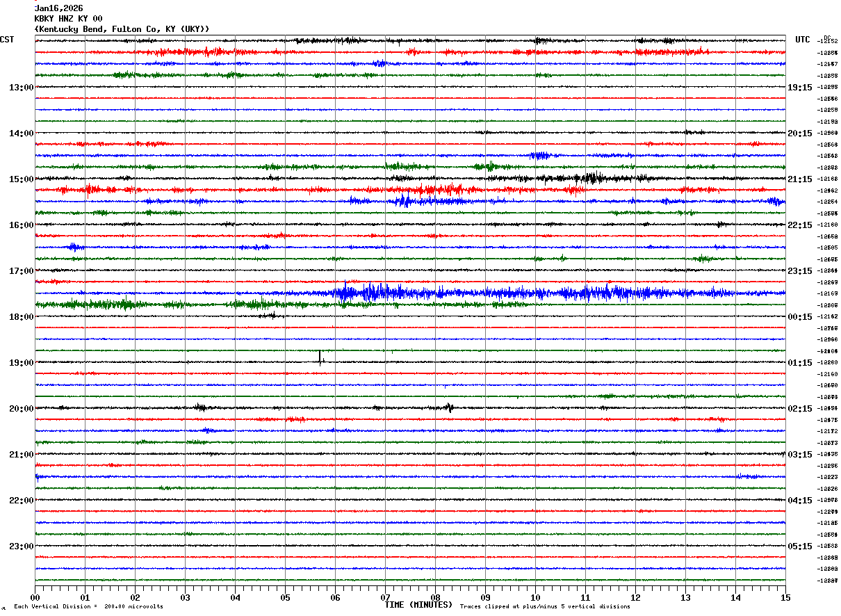
Task: Click minute tick label 07 on x-axis
Action: coord(385,597)
